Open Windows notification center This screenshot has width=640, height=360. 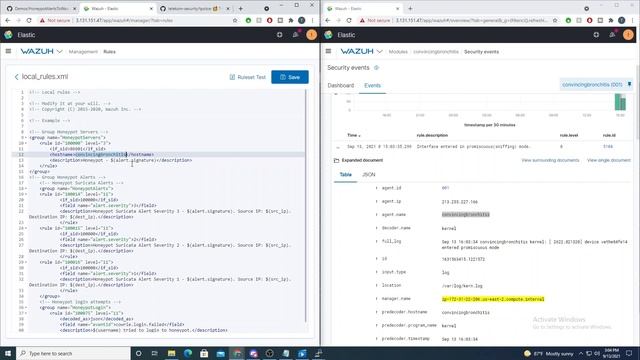[629, 353]
